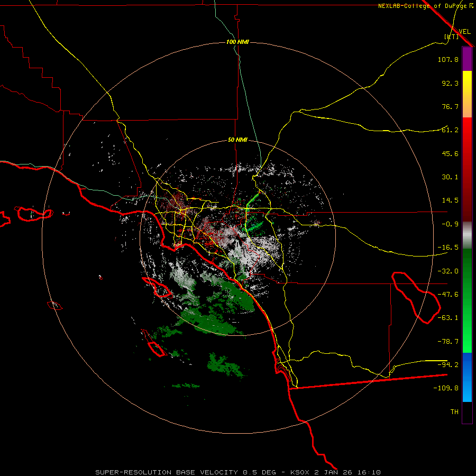Click the -0.9 velocity scale value
Viewport: 476px width, 476px height.
450,224
